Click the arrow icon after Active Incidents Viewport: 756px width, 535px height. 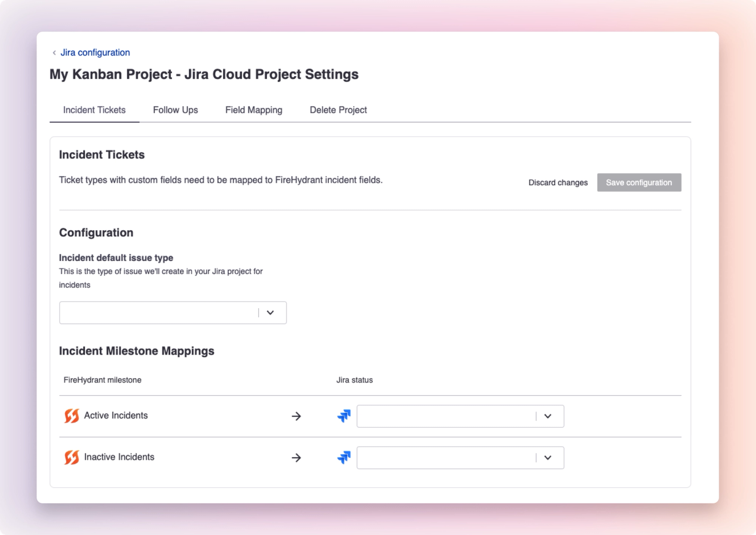[296, 416]
